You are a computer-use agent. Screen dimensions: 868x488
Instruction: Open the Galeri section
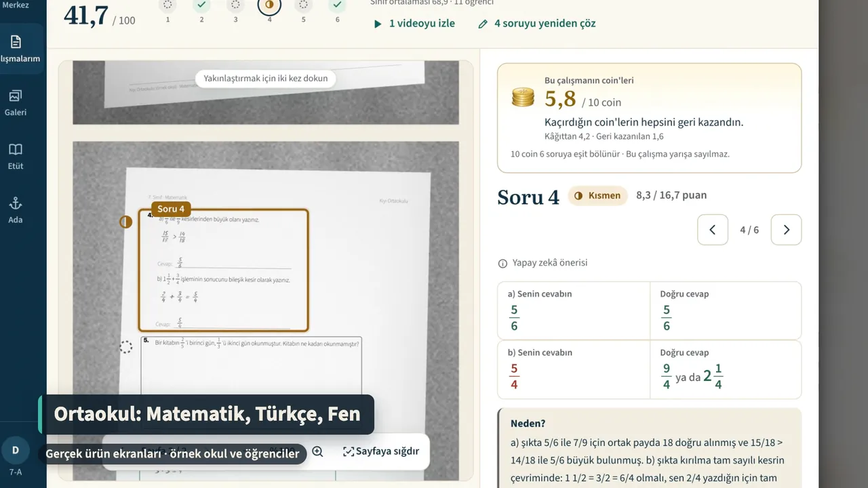pyautogui.click(x=16, y=102)
